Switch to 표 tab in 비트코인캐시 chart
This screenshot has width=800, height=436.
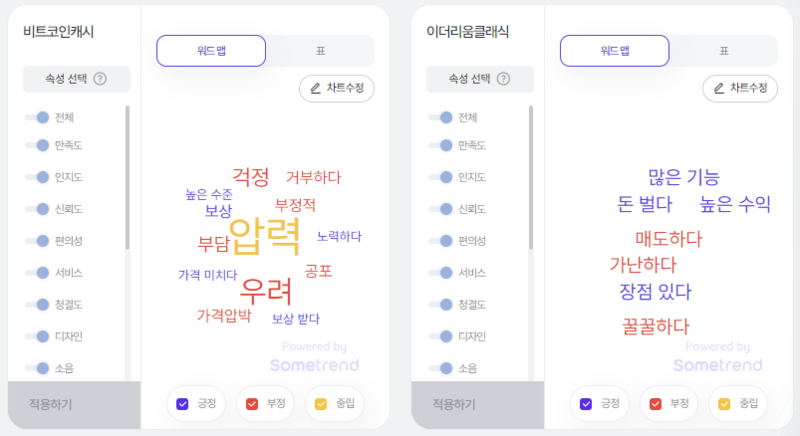pyautogui.click(x=320, y=50)
